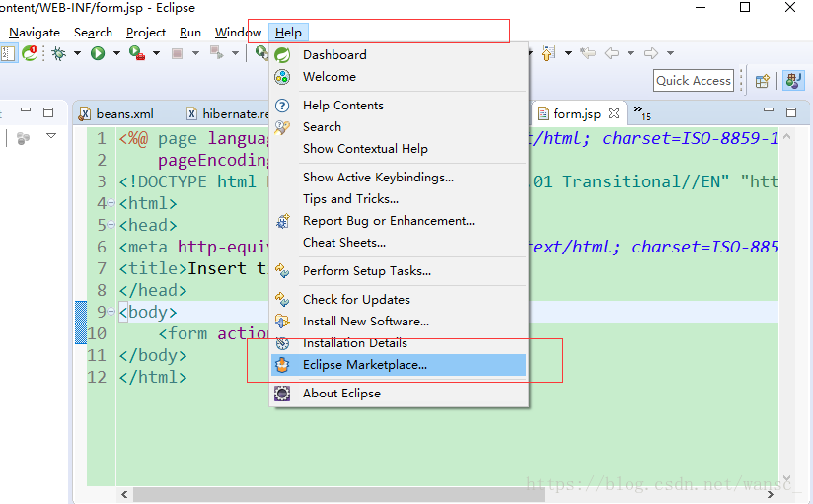The image size is (813, 504).
Task: Maximize the editor area
Action: pos(791,112)
